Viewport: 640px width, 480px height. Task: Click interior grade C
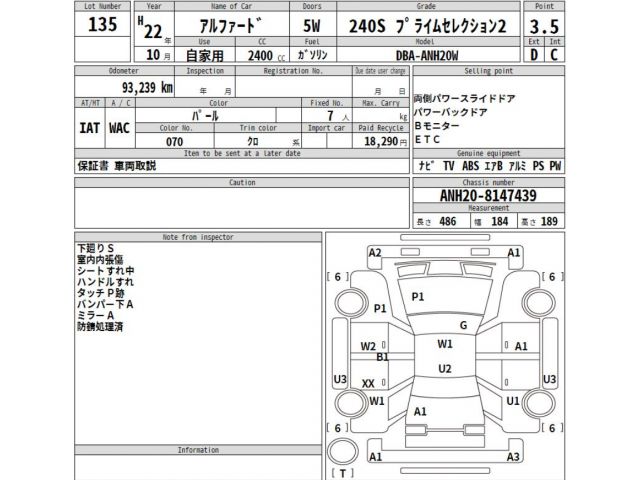tap(554, 55)
